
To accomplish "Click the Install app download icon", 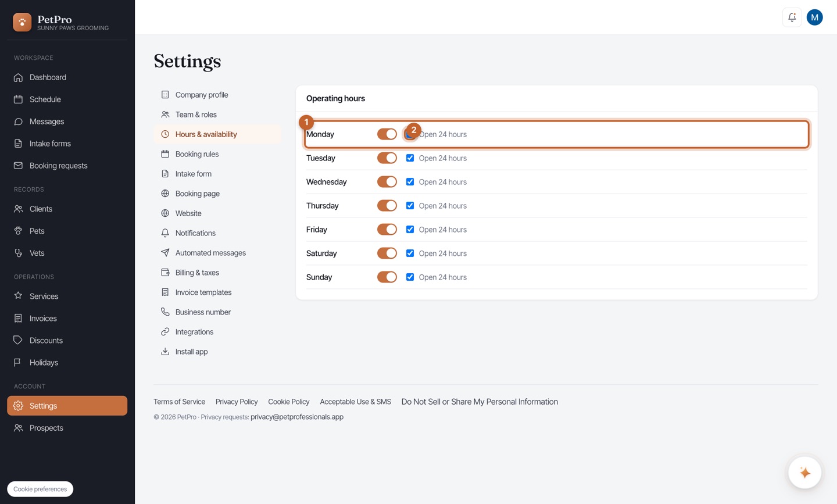I will 165,352.
